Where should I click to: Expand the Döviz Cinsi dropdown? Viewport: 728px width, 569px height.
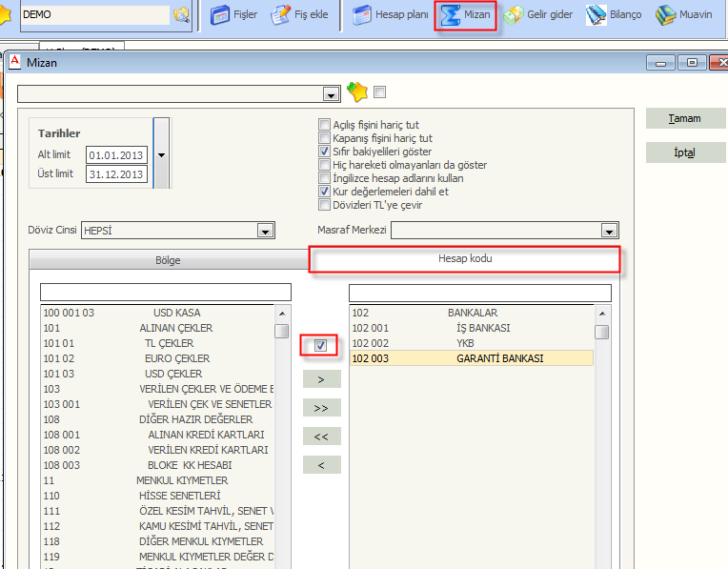click(265, 231)
